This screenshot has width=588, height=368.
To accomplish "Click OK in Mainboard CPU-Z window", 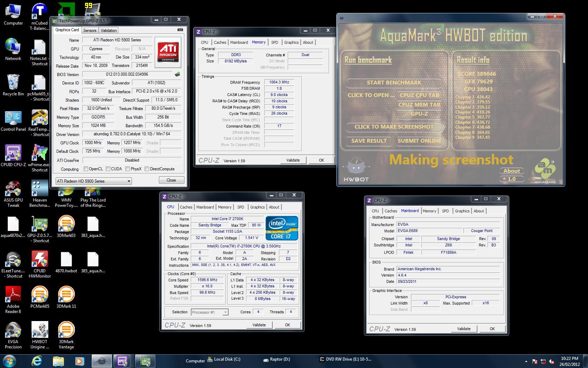I will [x=492, y=329].
